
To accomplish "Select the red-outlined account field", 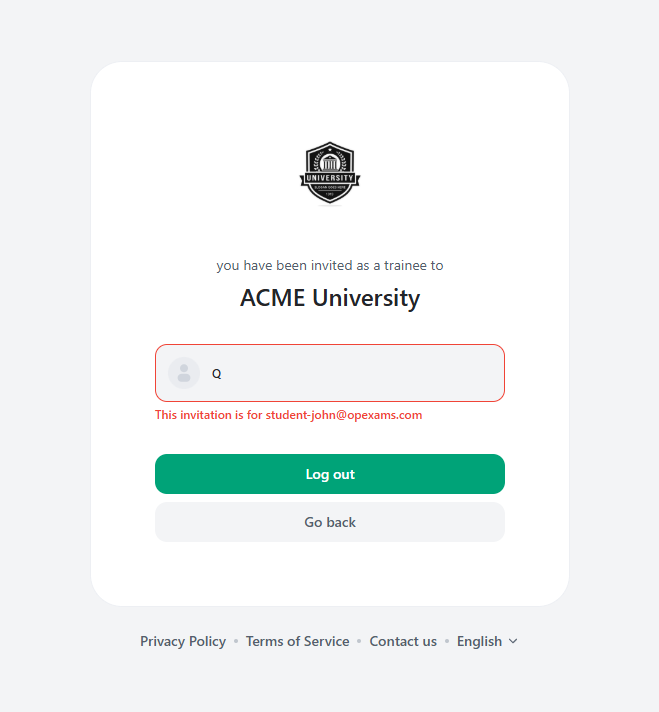I will [x=330, y=373].
